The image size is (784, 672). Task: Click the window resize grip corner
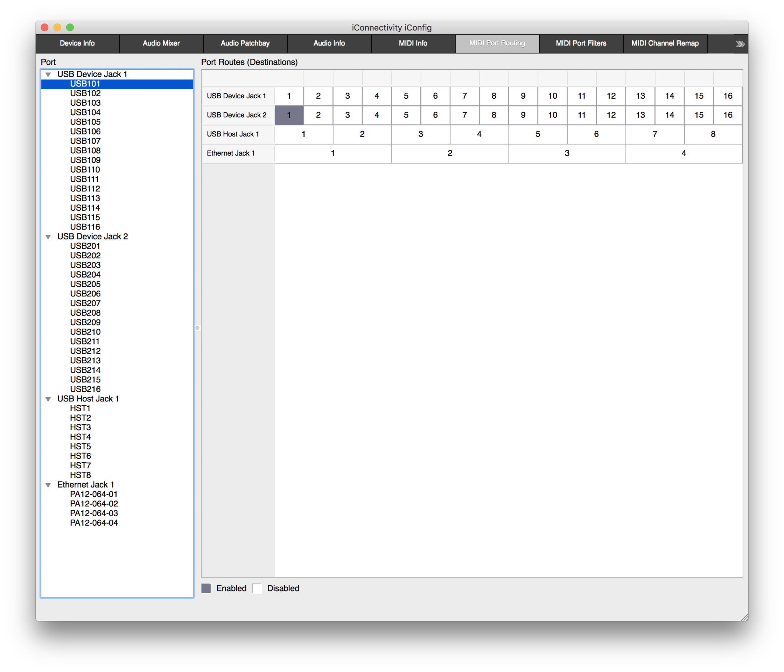tap(744, 617)
